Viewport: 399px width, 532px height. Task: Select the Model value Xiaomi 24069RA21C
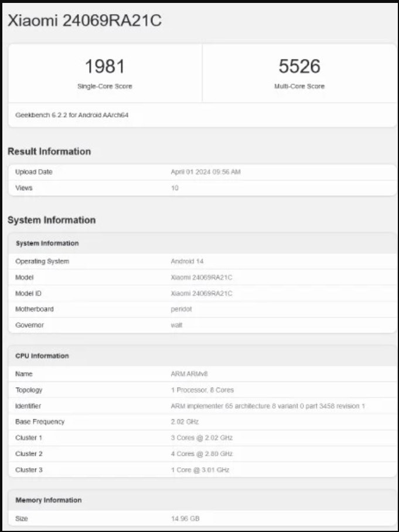(x=202, y=277)
